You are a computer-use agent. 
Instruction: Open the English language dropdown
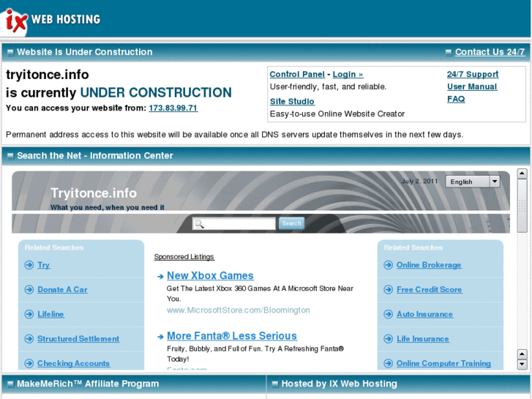tap(472, 182)
